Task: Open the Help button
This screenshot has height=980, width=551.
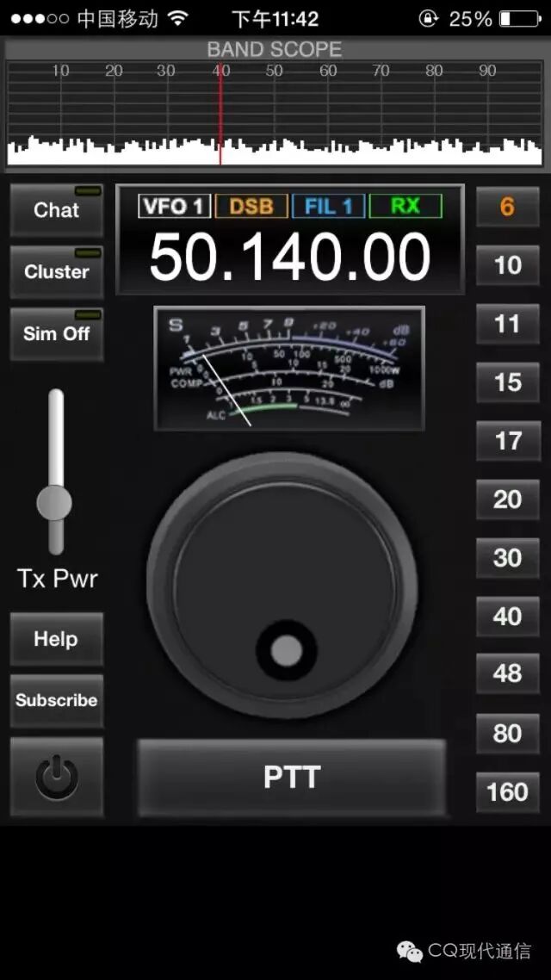Action: (x=57, y=639)
